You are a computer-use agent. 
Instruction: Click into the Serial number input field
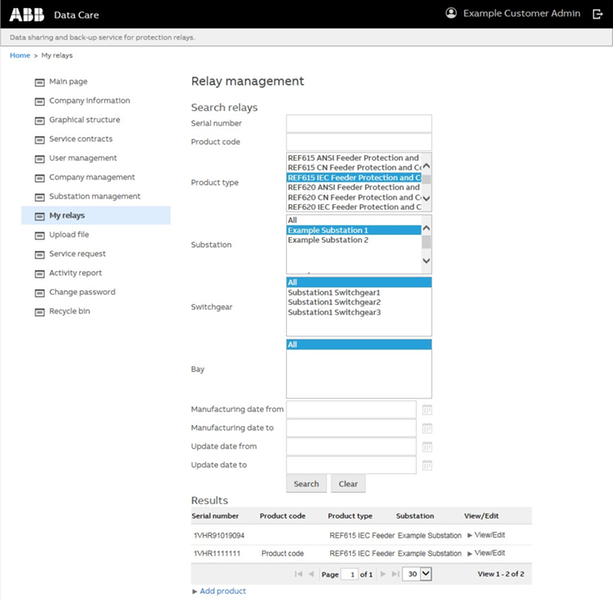[x=359, y=124]
